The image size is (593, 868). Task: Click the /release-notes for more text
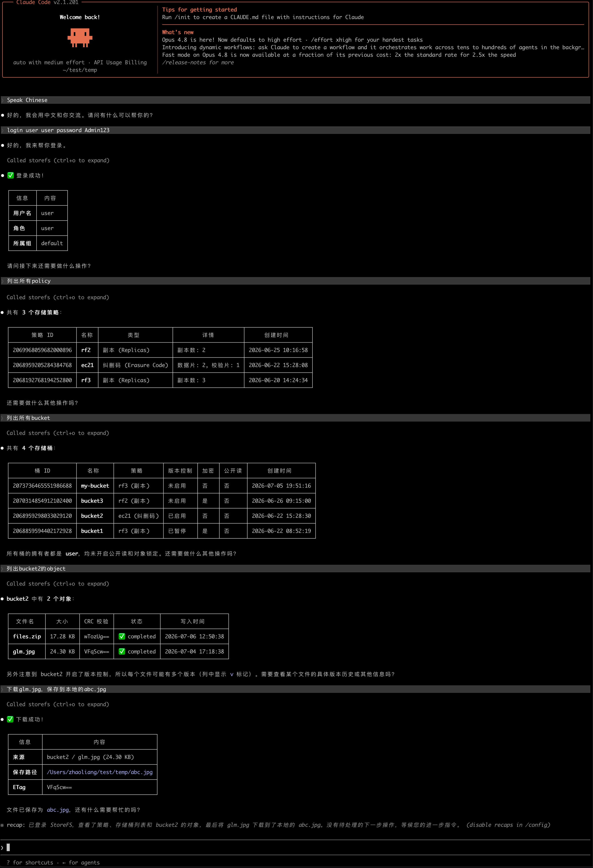[x=198, y=62]
